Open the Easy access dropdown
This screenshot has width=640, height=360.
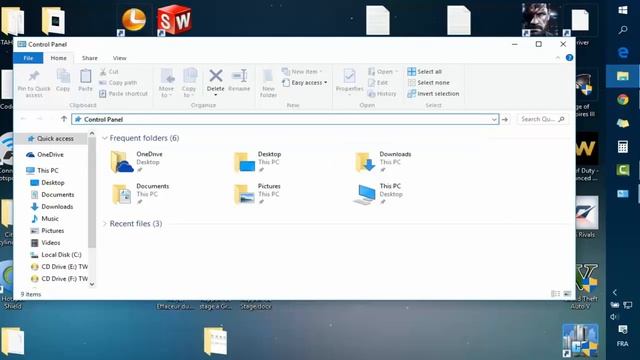pyautogui.click(x=305, y=83)
